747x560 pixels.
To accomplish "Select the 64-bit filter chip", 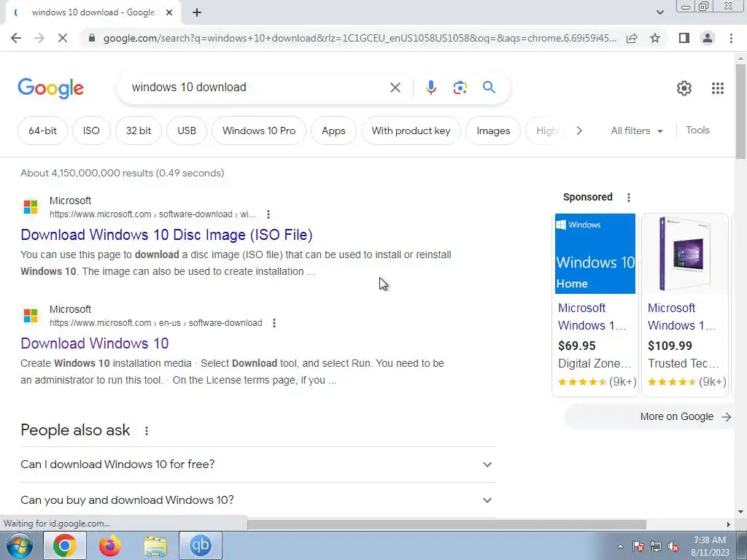I will [x=42, y=131].
